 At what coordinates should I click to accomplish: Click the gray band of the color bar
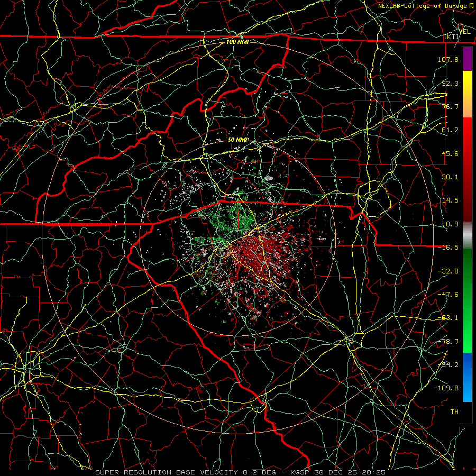pyautogui.click(x=467, y=235)
